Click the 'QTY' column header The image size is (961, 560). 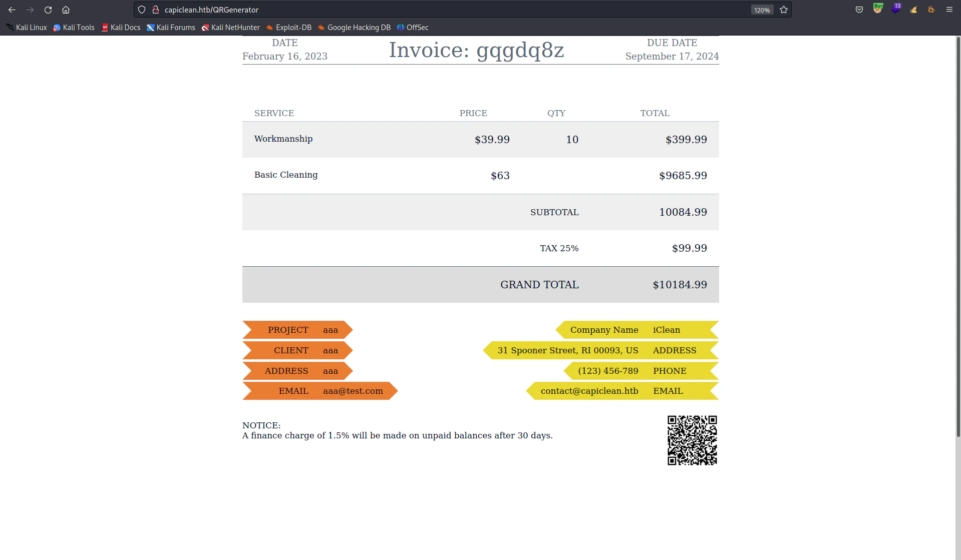point(556,113)
